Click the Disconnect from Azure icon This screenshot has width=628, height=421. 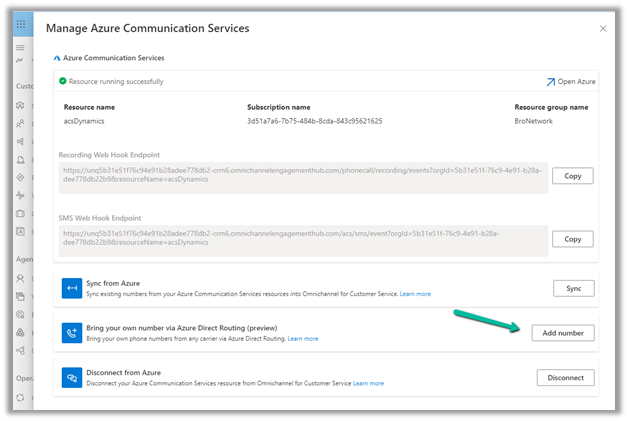tap(72, 377)
